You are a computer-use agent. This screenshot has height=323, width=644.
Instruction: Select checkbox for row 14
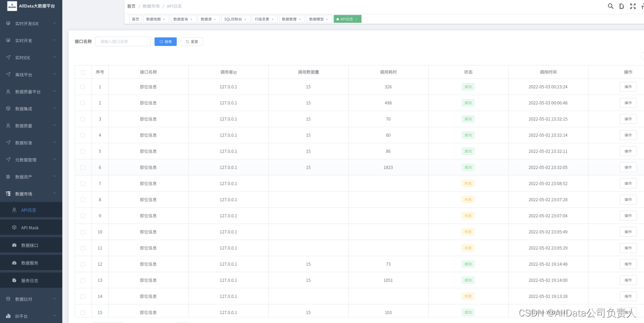(83, 296)
